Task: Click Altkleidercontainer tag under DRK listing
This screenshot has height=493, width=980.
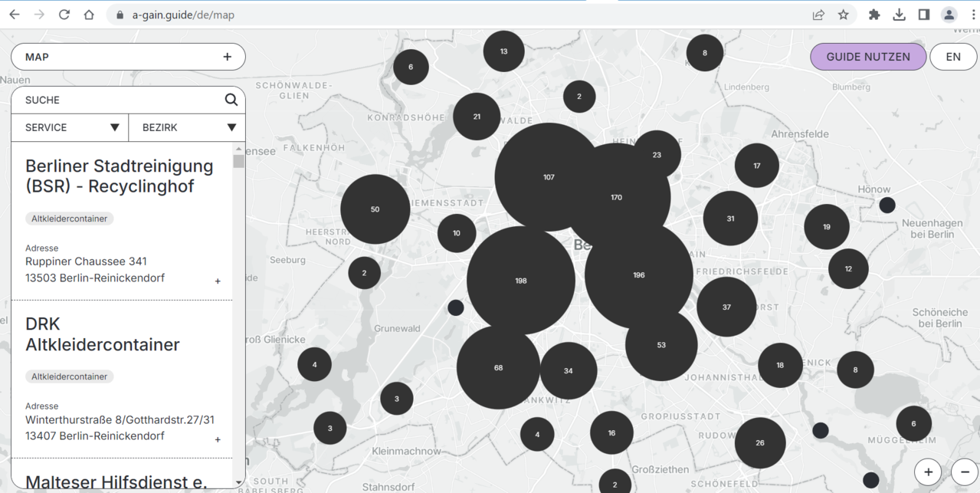Action: point(70,376)
